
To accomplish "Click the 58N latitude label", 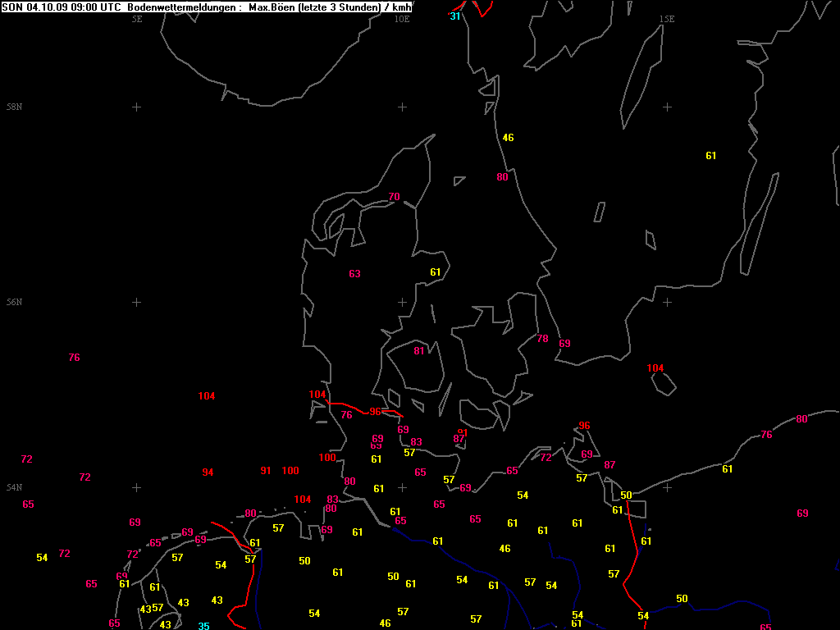I will tap(14, 107).
